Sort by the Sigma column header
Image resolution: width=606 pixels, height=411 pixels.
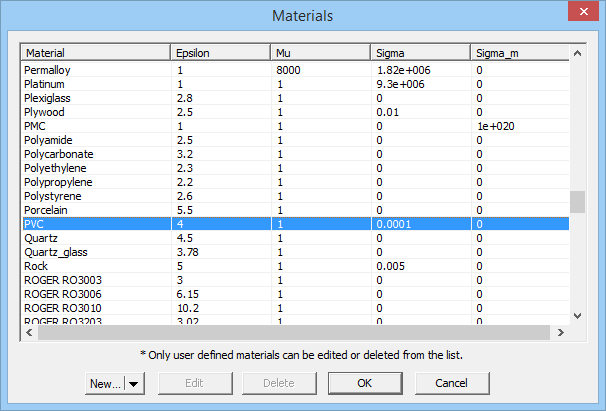pos(420,52)
